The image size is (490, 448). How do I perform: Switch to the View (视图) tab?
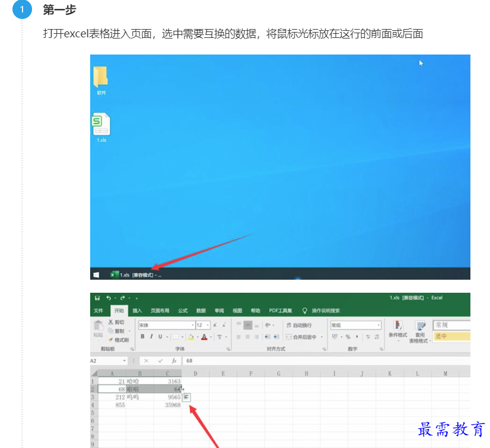[237, 311]
